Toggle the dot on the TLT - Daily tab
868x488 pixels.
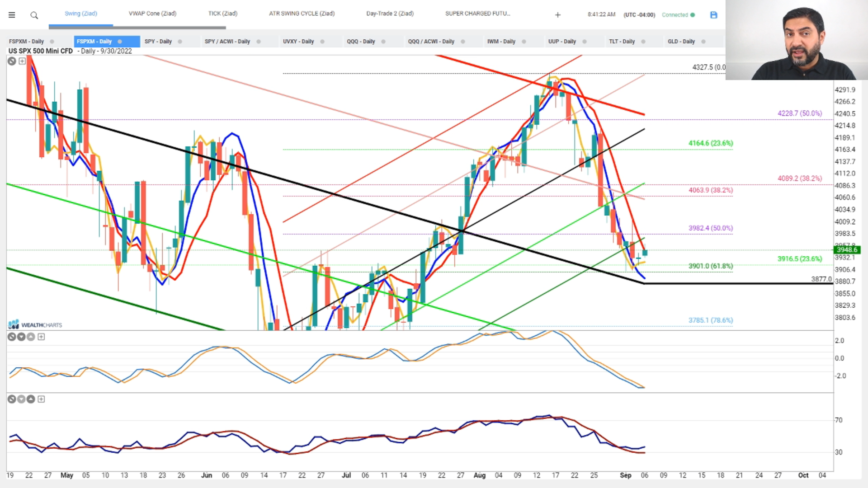pos(643,42)
